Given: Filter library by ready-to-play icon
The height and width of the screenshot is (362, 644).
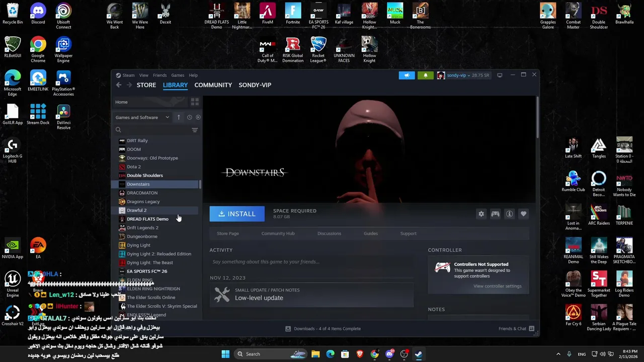Looking at the screenshot, I should (x=198, y=117).
